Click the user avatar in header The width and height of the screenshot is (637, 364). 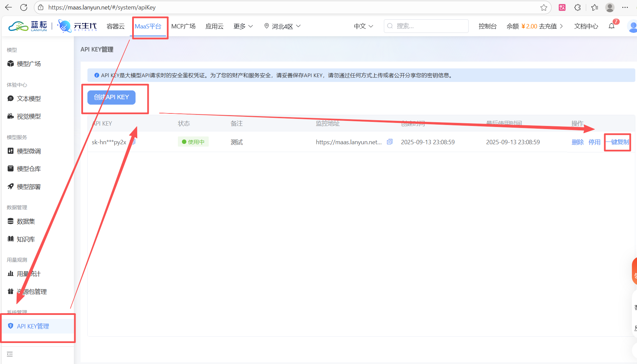[632, 26]
